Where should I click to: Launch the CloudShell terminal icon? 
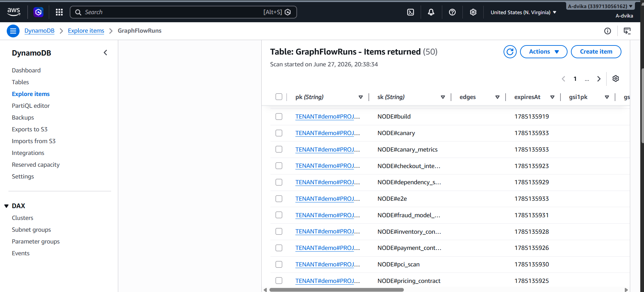[x=411, y=12]
